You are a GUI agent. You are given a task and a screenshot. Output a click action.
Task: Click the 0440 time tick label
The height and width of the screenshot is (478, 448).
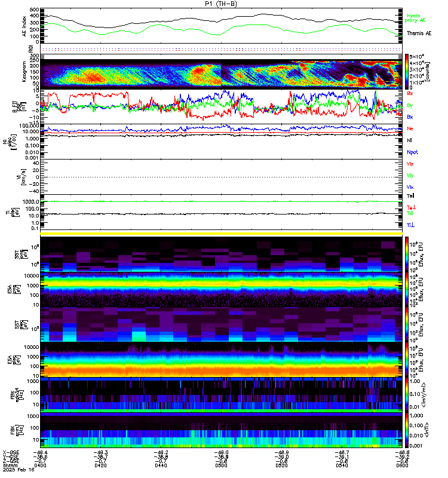pos(161,465)
